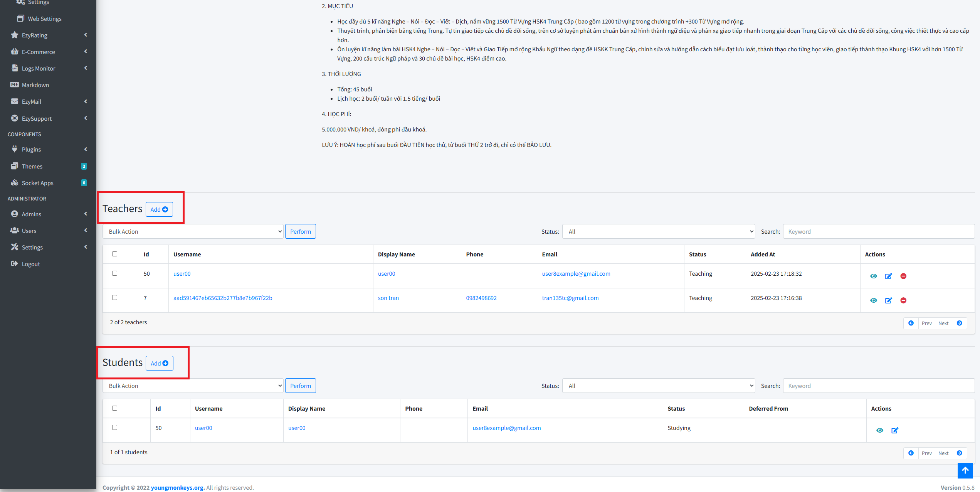Open the teachers Bulk Action dropdown

pyautogui.click(x=193, y=232)
